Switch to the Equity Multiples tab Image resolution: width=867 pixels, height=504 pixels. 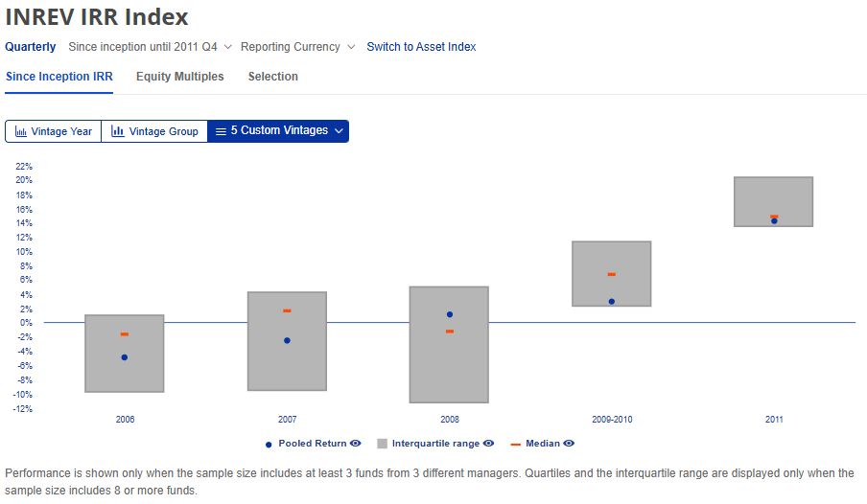point(179,77)
